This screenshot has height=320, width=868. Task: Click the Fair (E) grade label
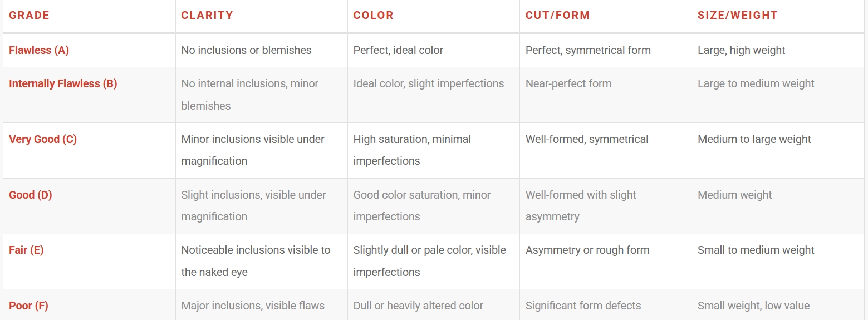(26, 250)
